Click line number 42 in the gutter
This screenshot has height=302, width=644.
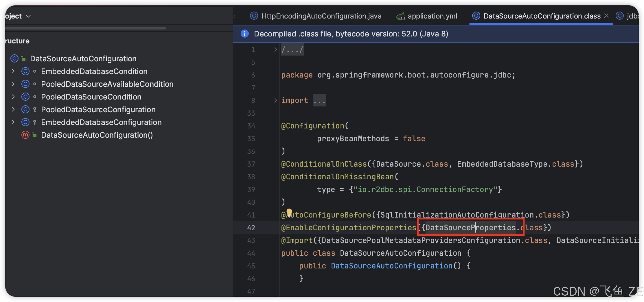tap(251, 228)
